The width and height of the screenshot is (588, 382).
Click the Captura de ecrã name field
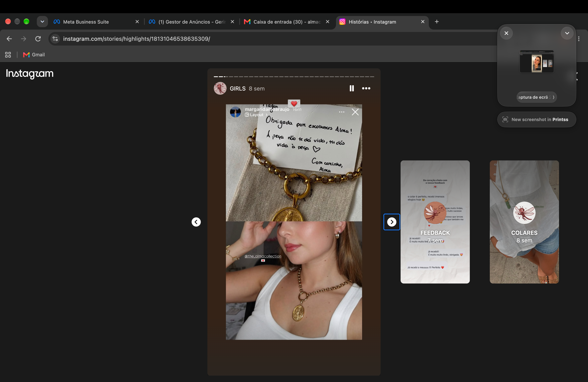click(536, 97)
